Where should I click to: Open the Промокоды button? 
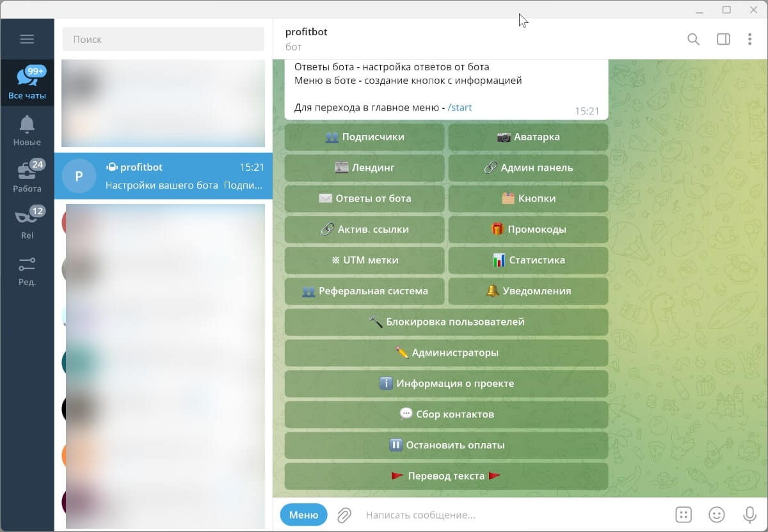[x=528, y=229]
